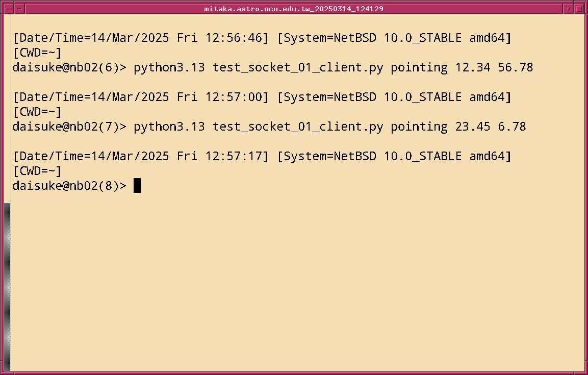
Task: Click the 12:57:00 timestamp line
Action: tap(262, 97)
